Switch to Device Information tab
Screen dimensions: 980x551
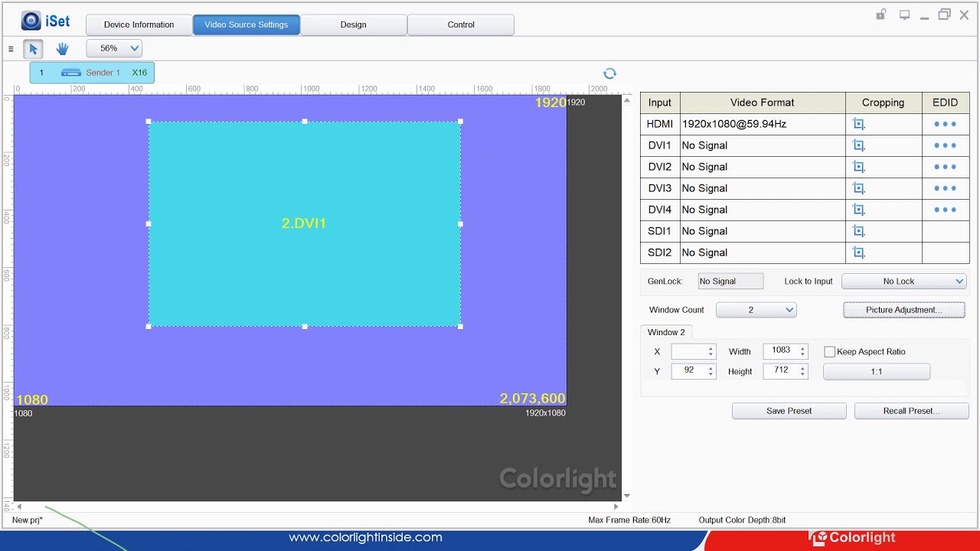pos(139,24)
